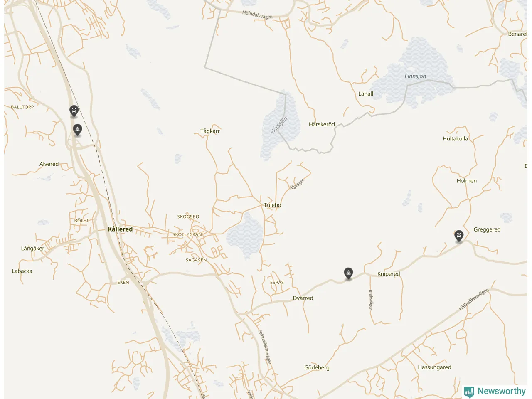Click the Finnsjön lake label

click(x=415, y=76)
